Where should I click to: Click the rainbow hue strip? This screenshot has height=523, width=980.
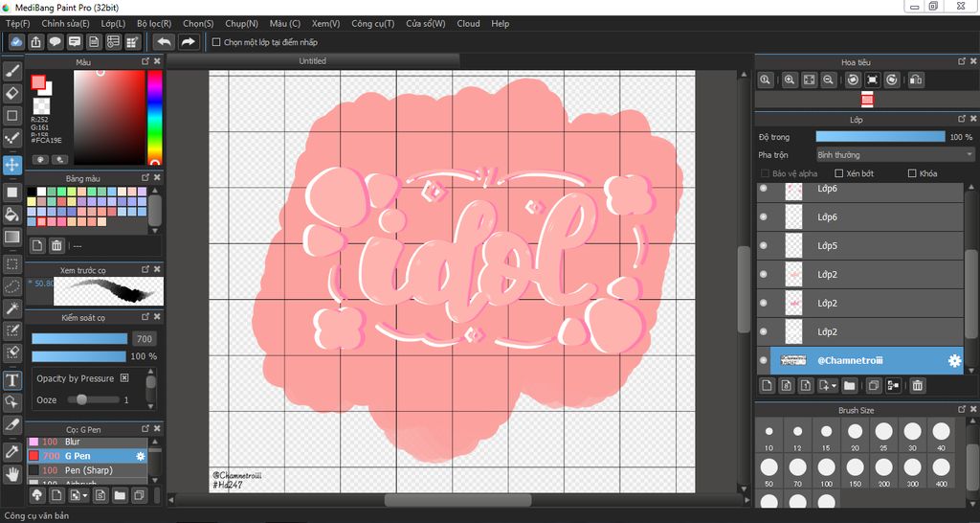(x=154, y=118)
